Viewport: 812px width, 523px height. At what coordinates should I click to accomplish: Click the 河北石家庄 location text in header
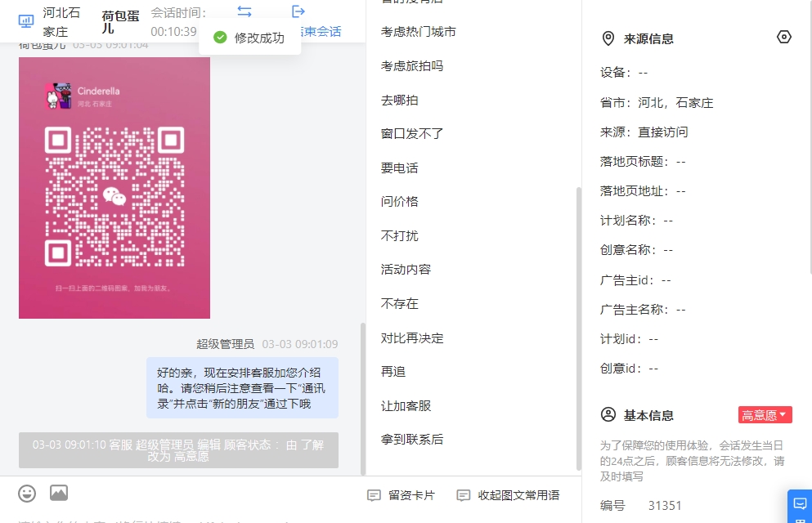61,22
